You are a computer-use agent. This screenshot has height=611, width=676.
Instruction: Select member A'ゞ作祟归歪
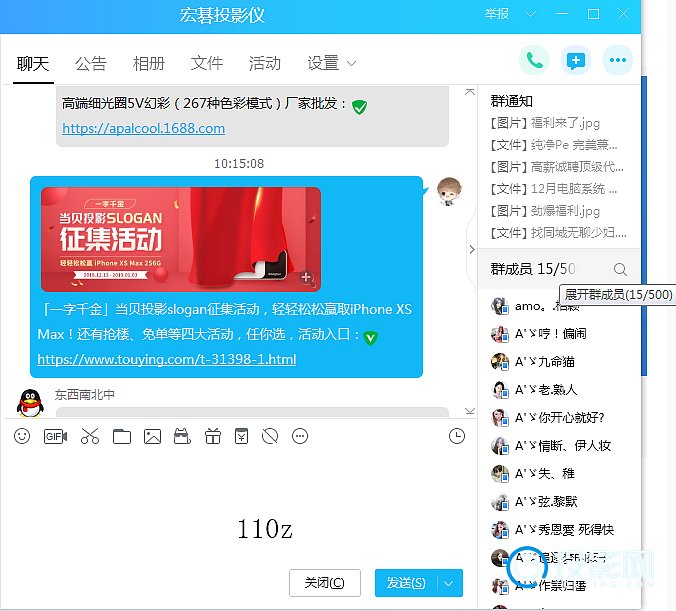pyautogui.click(x=551, y=586)
